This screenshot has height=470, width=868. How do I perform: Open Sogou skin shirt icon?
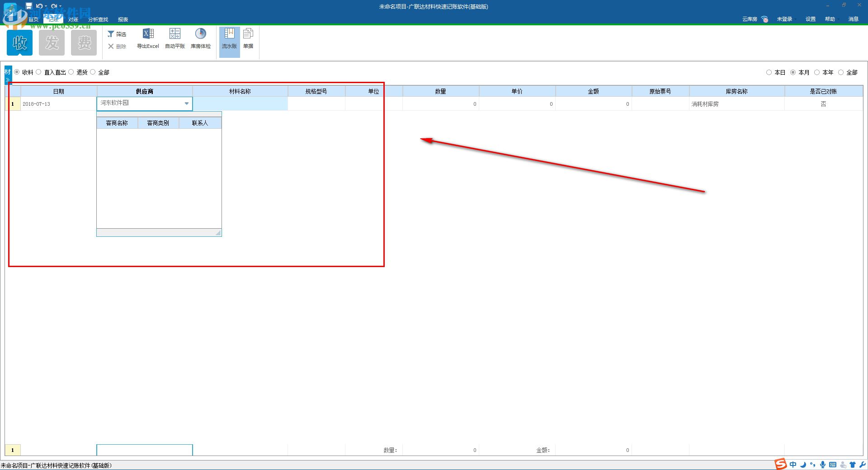click(x=853, y=465)
